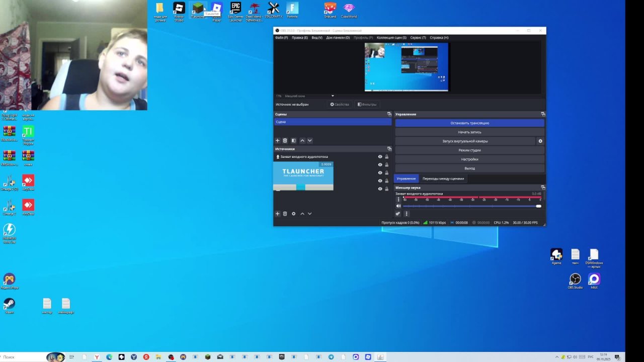
Task: Move source up with the Источники up arrow
Action: pyautogui.click(x=302, y=214)
